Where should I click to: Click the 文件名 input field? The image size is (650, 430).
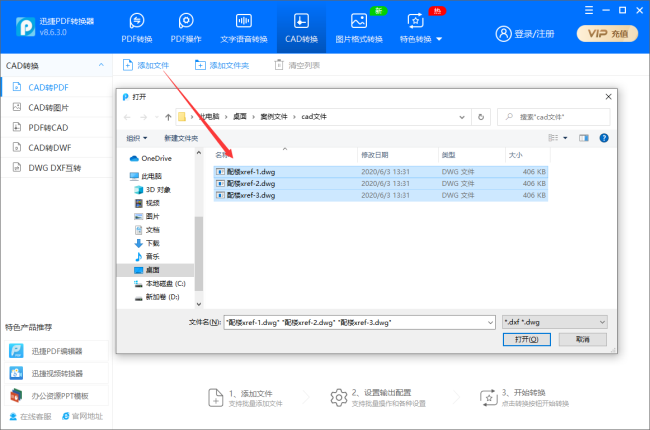pyautogui.click(x=356, y=322)
